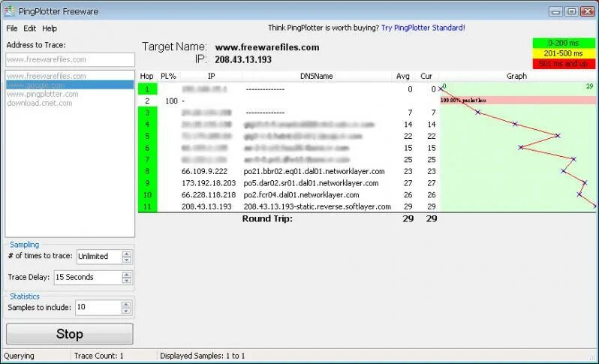Click the Avg column header
The height and width of the screenshot is (364, 599).
[403, 76]
